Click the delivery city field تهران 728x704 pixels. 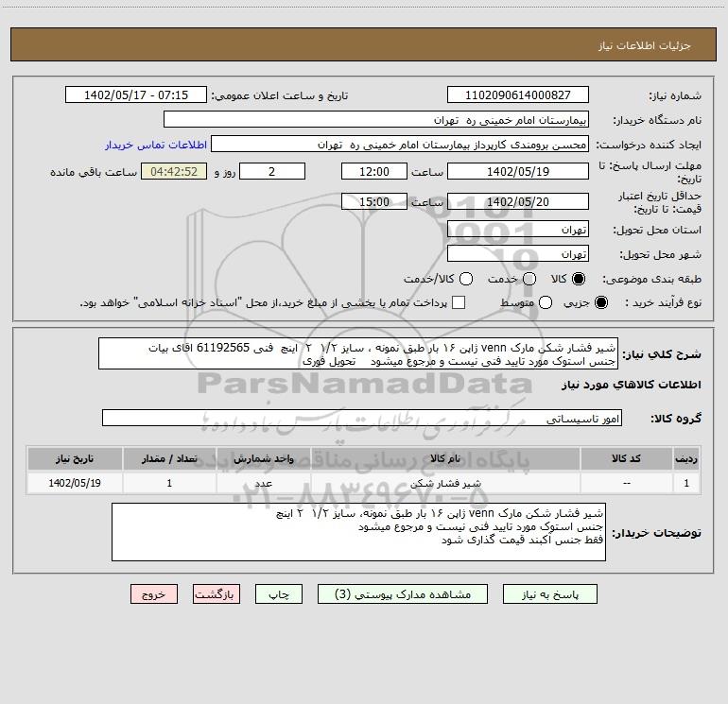(x=518, y=254)
